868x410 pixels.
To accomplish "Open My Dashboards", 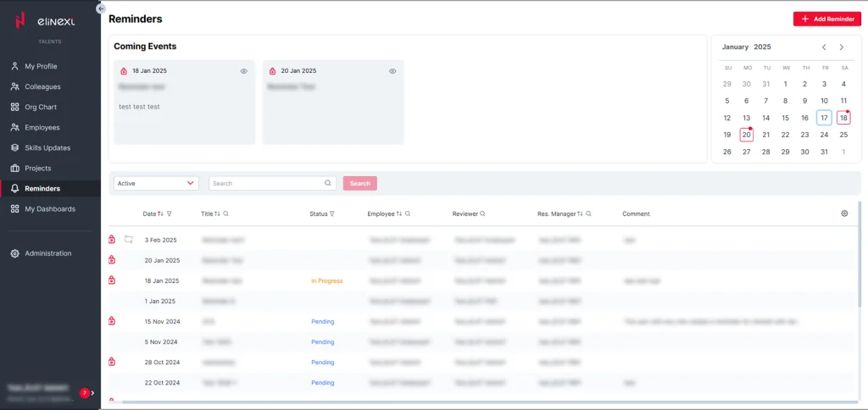I will [x=50, y=209].
